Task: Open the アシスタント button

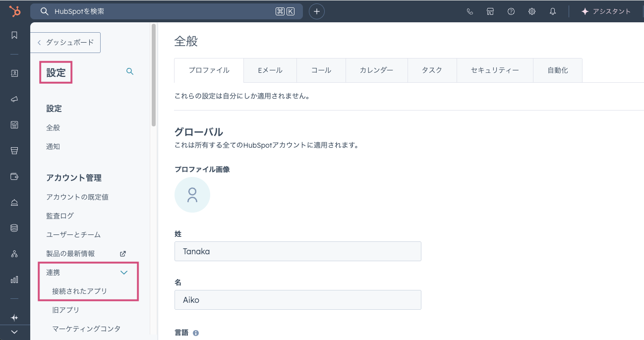Action: (x=606, y=11)
